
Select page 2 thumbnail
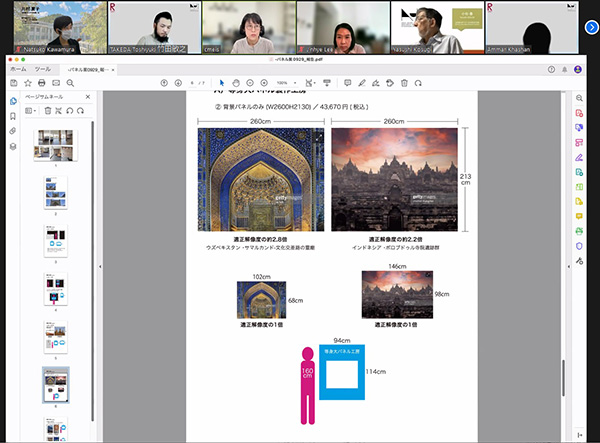click(x=55, y=192)
